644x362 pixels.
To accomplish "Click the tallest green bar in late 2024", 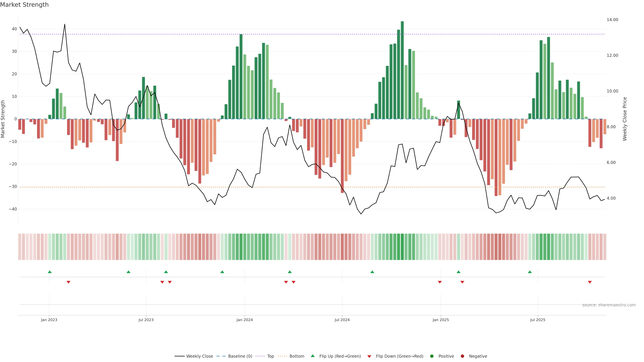I will coord(402,70).
